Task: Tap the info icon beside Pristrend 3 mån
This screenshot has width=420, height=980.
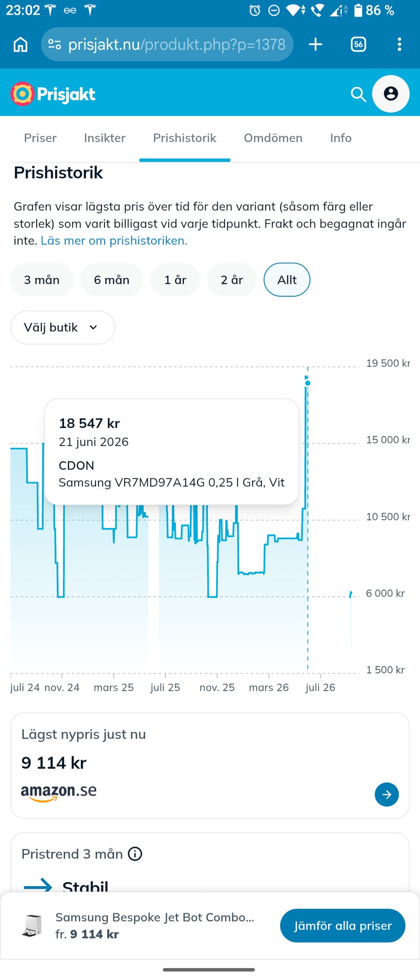Action: pyautogui.click(x=135, y=854)
